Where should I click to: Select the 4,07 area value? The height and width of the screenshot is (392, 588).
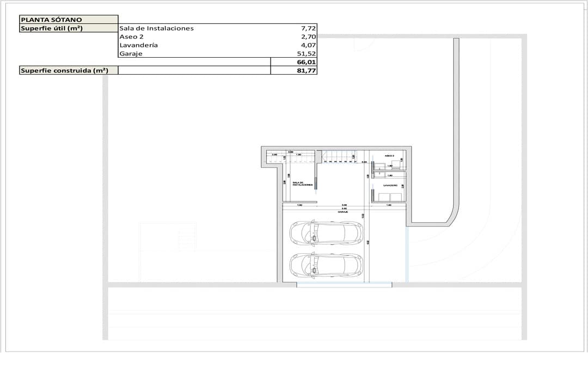[308, 45]
